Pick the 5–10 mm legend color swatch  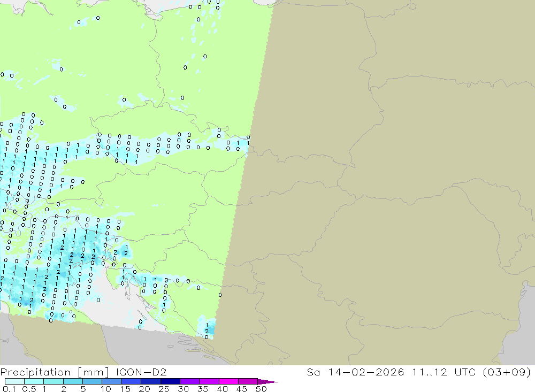(x=93, y=381)
